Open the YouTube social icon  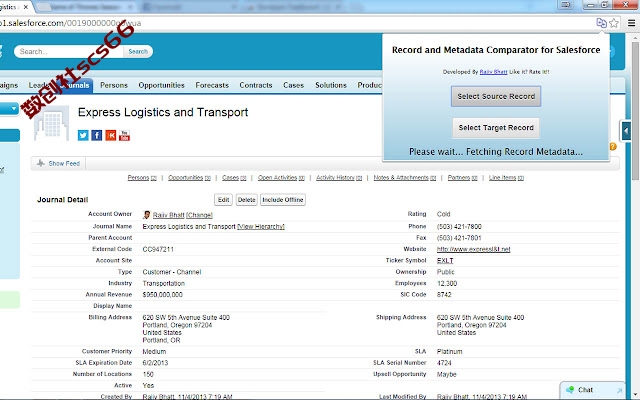tap(124, 135)
